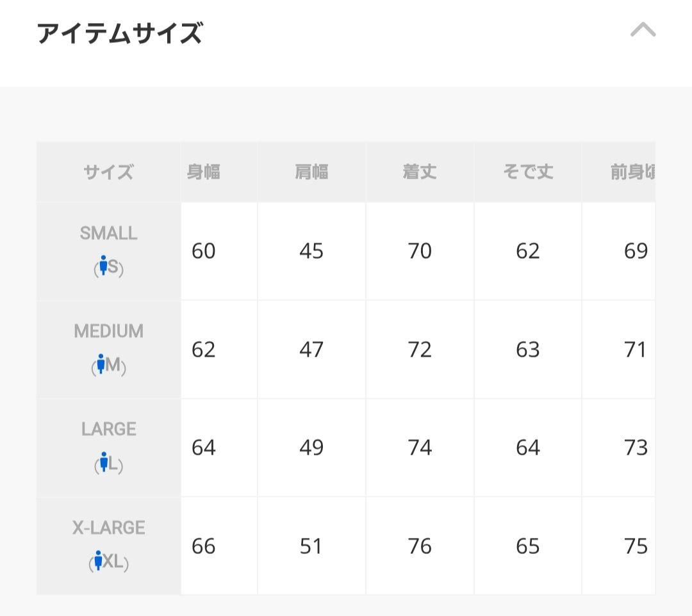Click the そで丈 column header
The height and width of the screenshot is (616, 692).
[528, 172]
